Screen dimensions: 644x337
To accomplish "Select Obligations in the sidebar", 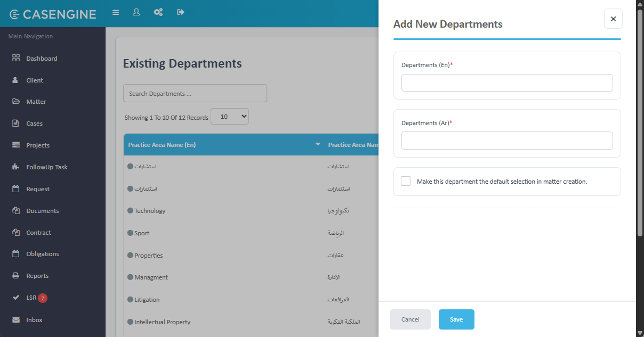I will pos(43,254).
